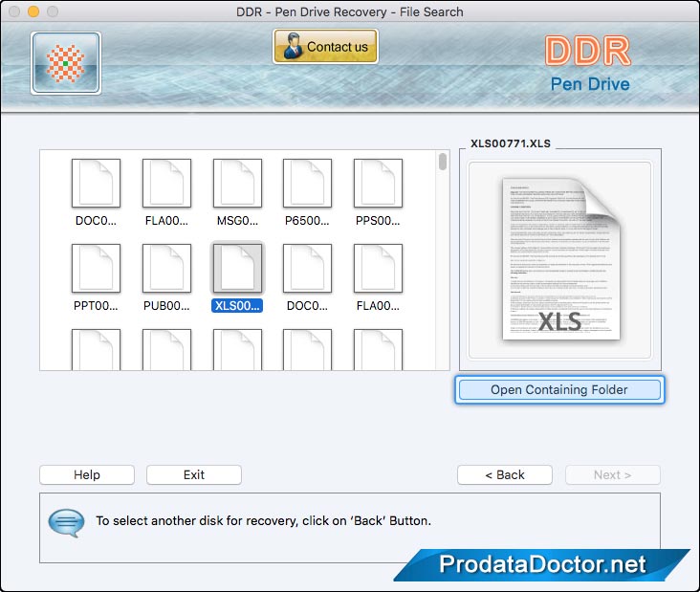Screen dimensions: 700x592
Task: Select the FLA00... file in first row
Action: click(x=166, y=183)
